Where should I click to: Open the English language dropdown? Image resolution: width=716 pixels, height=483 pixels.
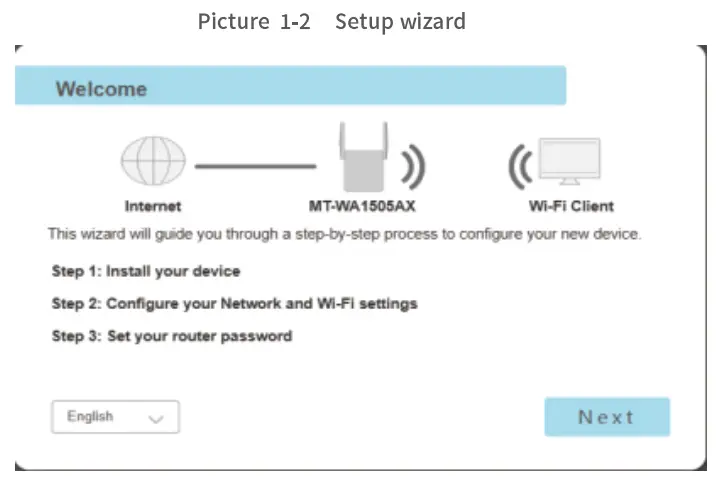pyautogui.click(x=115, y=417)
